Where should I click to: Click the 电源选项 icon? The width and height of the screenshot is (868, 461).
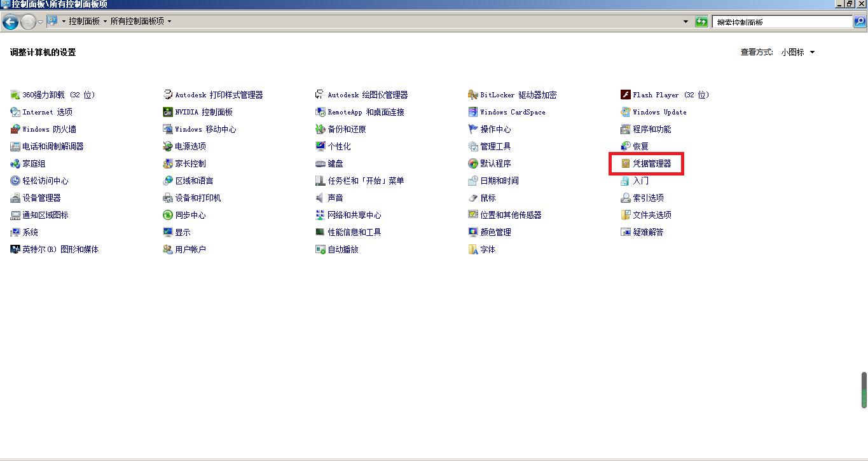click(x=168, y=146)
